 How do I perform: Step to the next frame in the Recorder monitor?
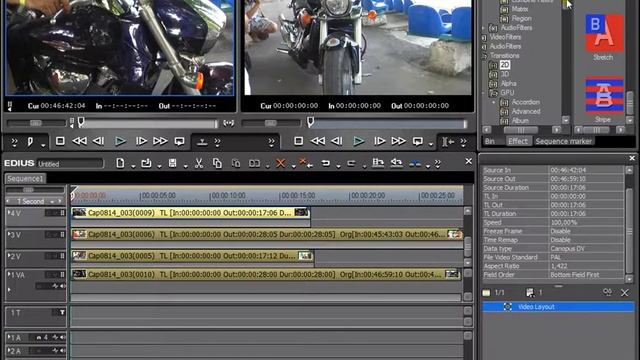380,141
